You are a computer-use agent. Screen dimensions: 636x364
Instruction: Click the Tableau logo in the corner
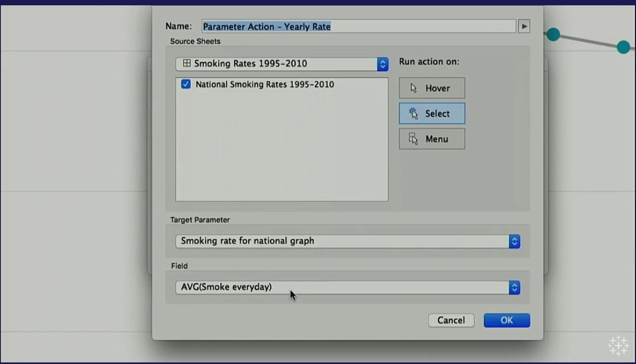618,345
